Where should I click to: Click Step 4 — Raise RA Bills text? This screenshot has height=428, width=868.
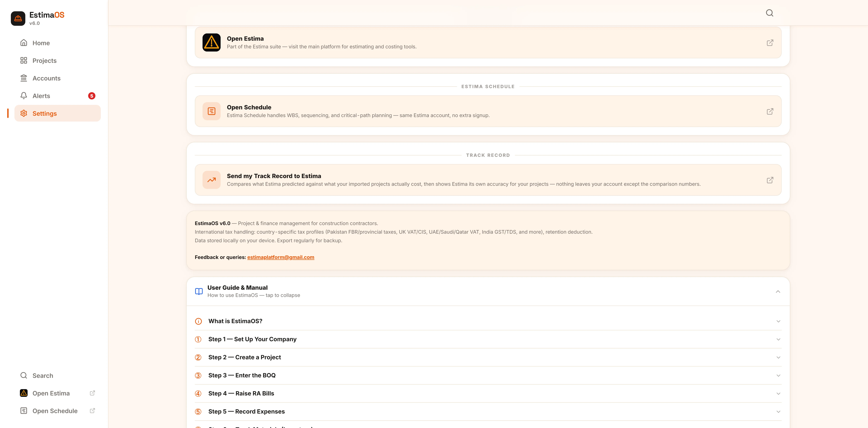241,394
